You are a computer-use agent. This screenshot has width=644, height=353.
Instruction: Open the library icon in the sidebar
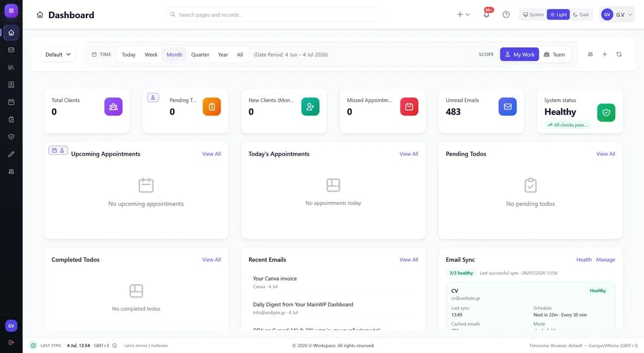(11, 67)
